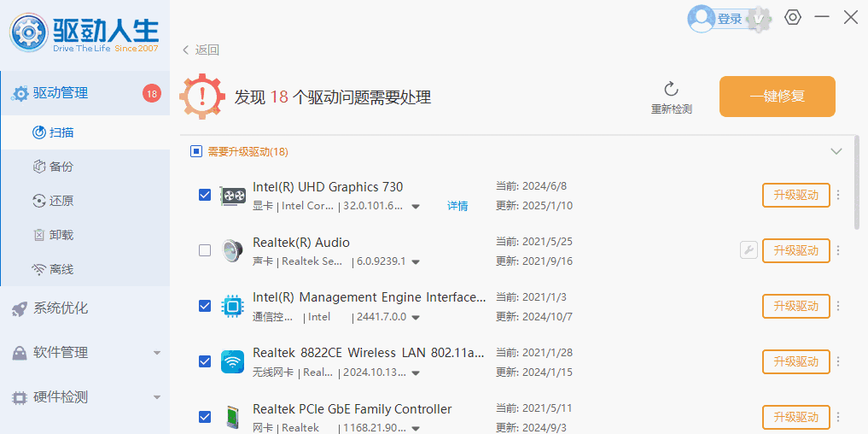The width and height of the screenshot is (868, 434).
Task: Uncheck the Intel UHD Graphics 730 checkbox
Action: (205, 195)
